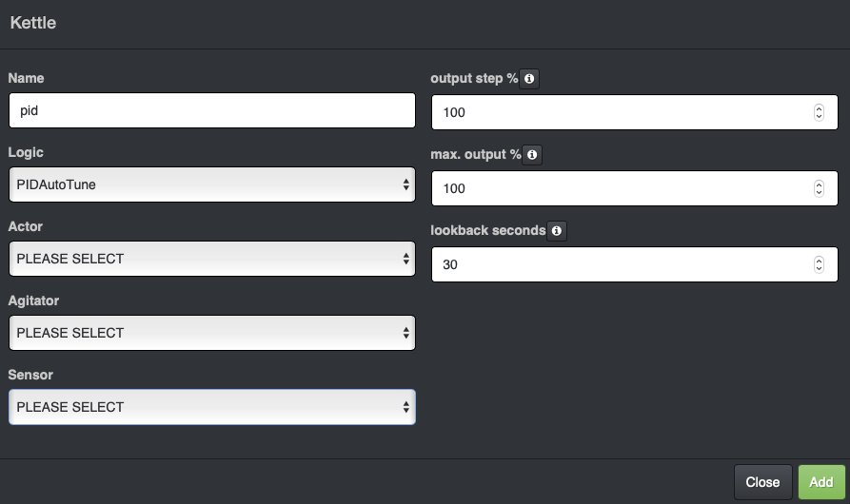This screenshot has width=850, height=504.
Task: Click the Kettle dialog title
Action: 33,23
